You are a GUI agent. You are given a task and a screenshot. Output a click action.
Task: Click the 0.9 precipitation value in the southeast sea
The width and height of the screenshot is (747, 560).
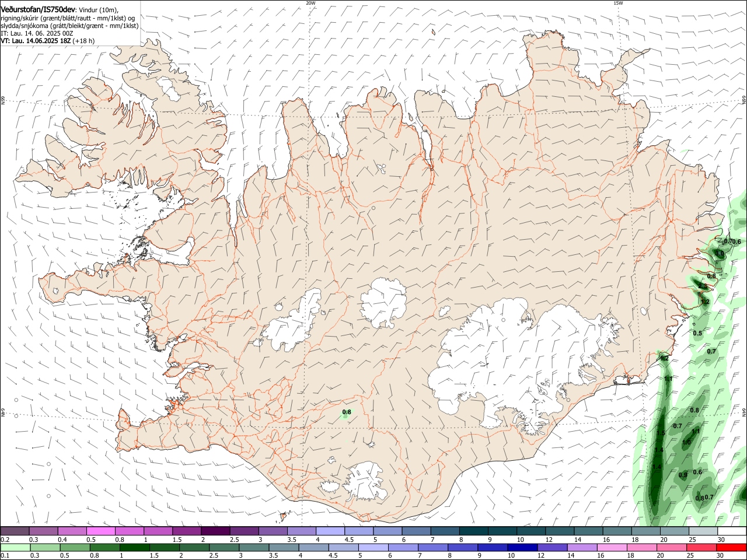point(683,475)
